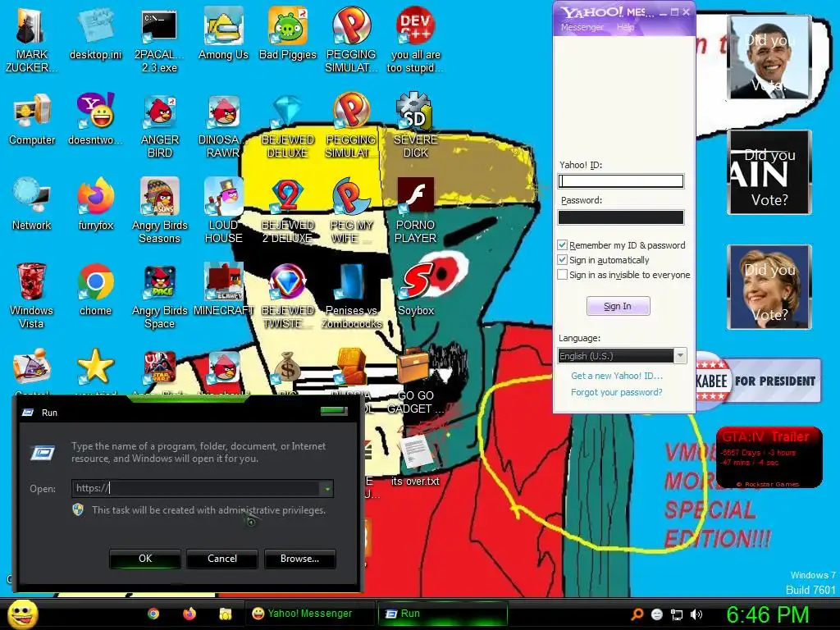Viewport: 840px width, 630px height.
Task: Click Cancel in the Run dialog
Action: tap(222, 558)
